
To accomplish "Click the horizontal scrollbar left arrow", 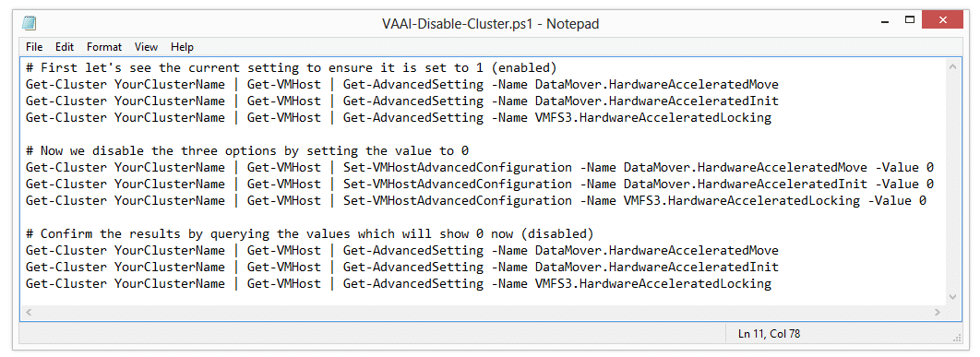I will [29, 312].
